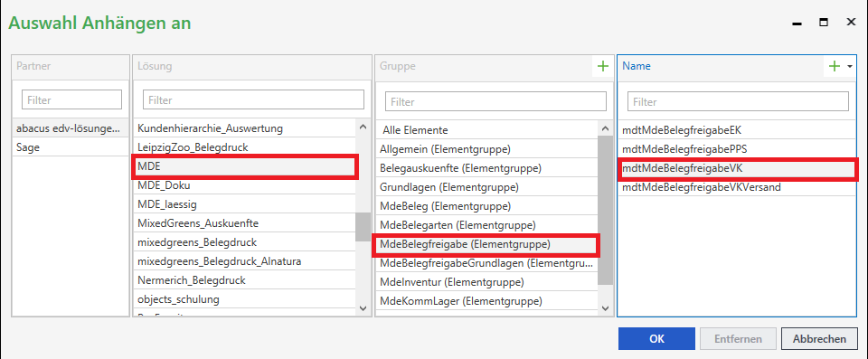Click the green plus icon in Gruppe header
Screen dimensions: 868x359
tap(602, 67)
